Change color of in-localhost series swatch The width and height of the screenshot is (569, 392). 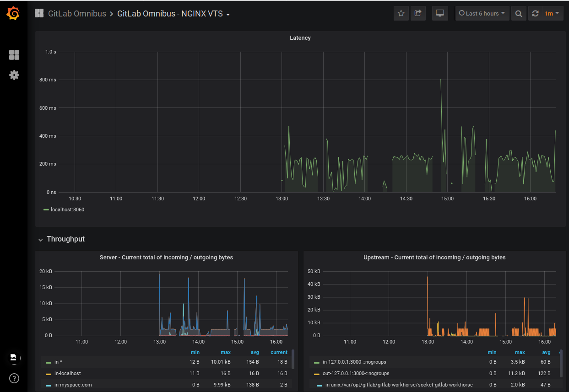(49, 374)
